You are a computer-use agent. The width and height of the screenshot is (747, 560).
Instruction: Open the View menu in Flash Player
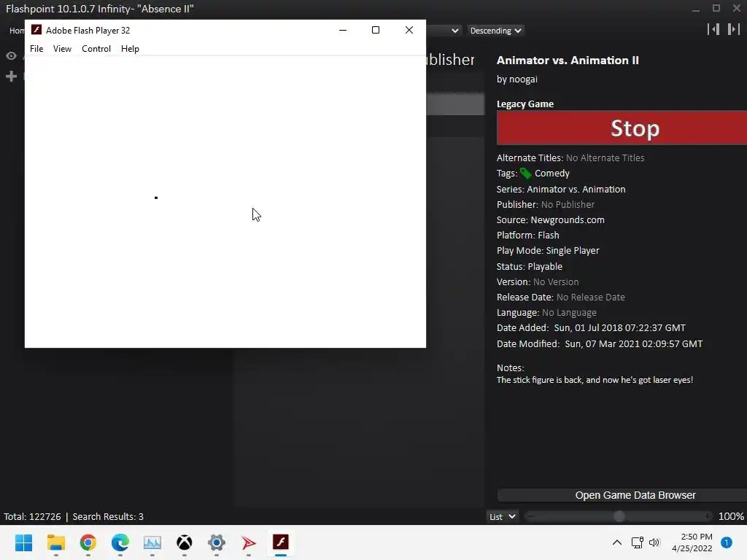pyautogui.click(x=63, y=49)
